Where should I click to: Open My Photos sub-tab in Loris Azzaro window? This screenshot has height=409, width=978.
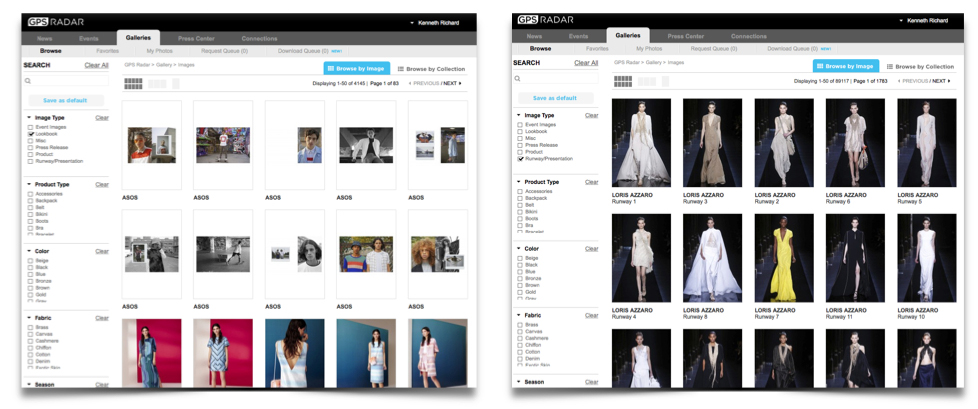coord(649,48)
